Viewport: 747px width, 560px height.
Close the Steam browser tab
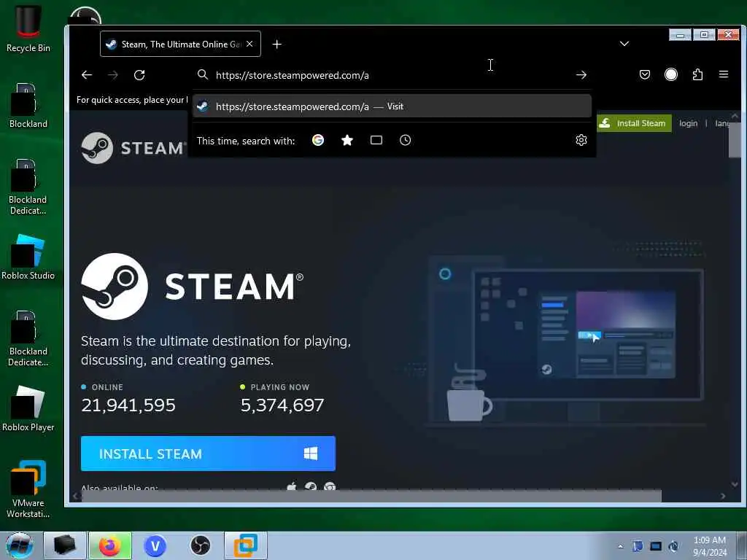[249, 44]
